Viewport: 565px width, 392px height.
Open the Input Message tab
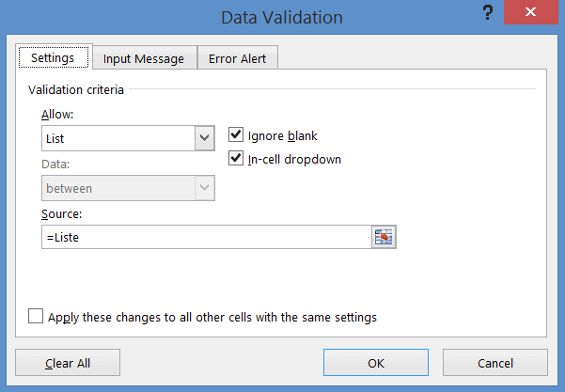pyautogui.click(x=144, y=58)
